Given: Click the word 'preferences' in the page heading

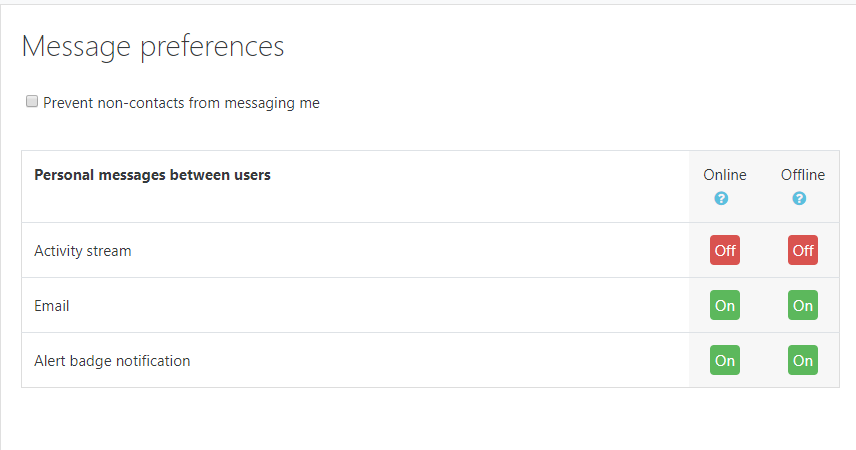Looking at the screenshot, I should coord(213,47).
